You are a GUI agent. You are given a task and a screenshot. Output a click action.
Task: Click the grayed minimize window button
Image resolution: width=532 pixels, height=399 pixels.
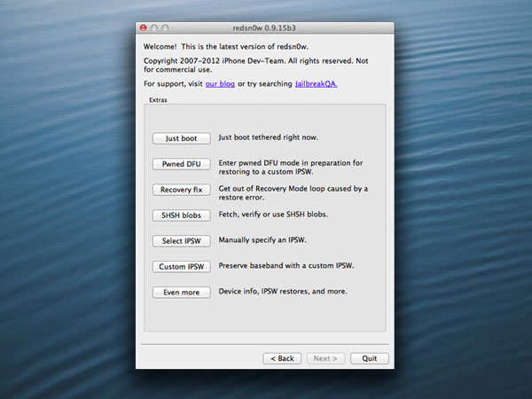tap(154, 27)
